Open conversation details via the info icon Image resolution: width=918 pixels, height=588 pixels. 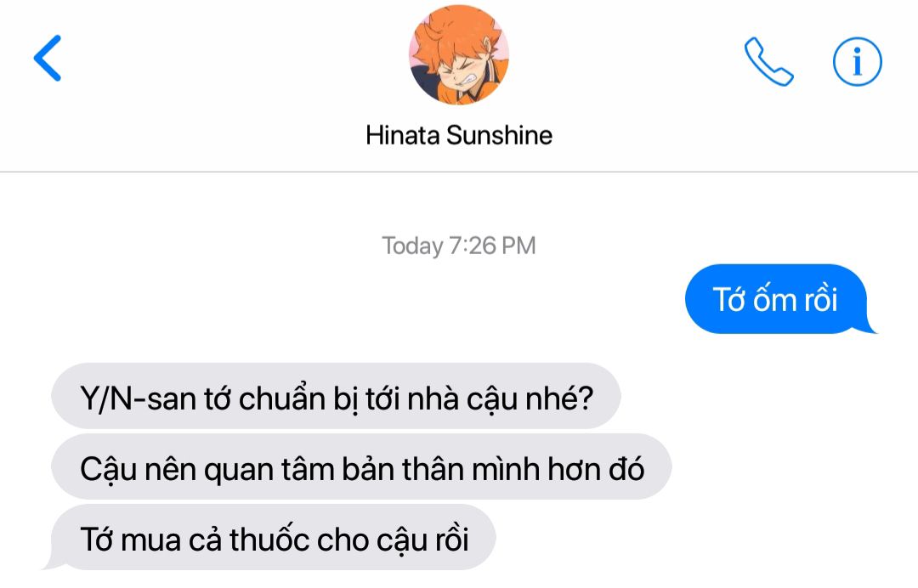[857, 61]
